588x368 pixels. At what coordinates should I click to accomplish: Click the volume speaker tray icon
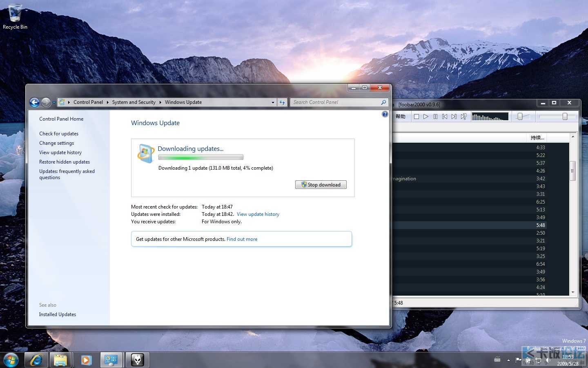click(548, 360)
